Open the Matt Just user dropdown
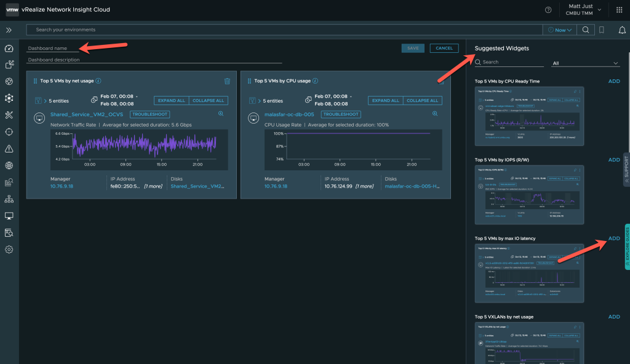Image resolution: width=630 pixels, height=364 pixels. [583, 10]
